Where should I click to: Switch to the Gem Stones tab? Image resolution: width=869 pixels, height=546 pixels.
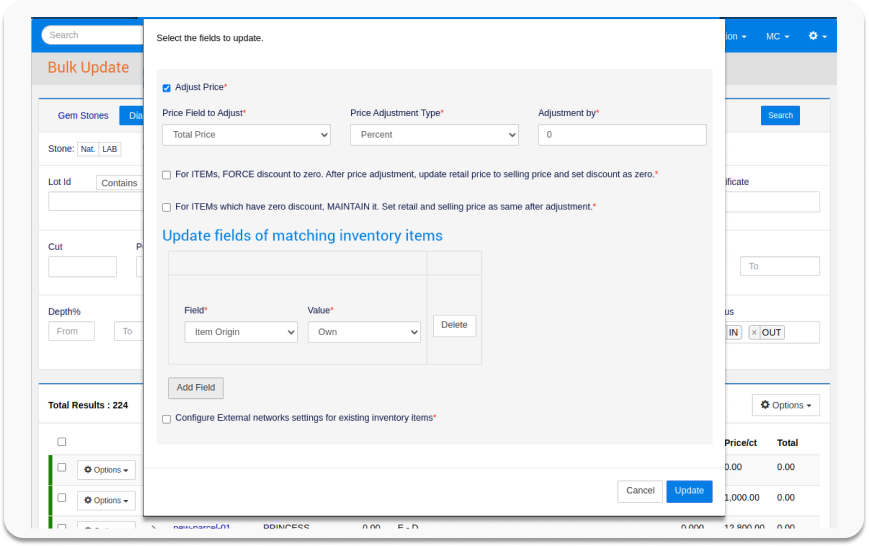click(83, 116)
